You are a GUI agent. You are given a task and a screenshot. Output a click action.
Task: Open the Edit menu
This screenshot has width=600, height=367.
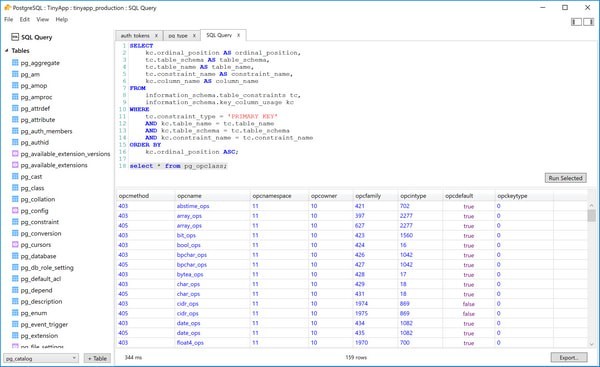click(x=24, y=19)
